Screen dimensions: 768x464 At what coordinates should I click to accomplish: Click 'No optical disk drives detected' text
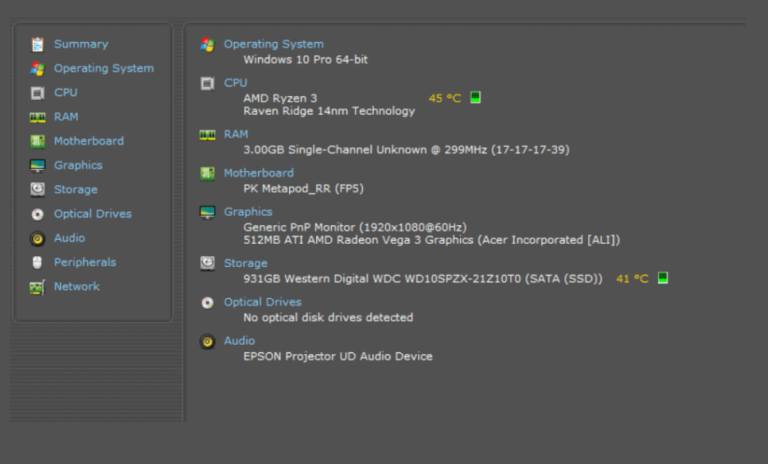pos(328,317)
